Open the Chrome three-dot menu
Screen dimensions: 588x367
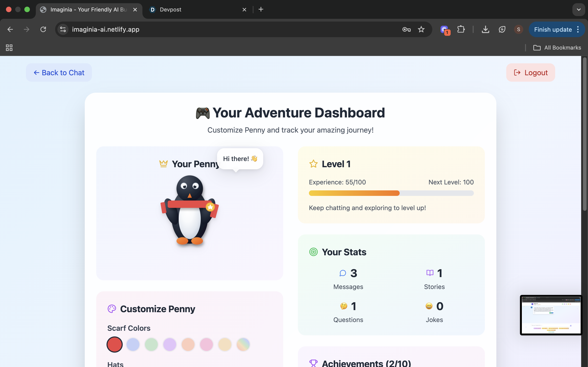pyautogui.click(x=578, y=29)
